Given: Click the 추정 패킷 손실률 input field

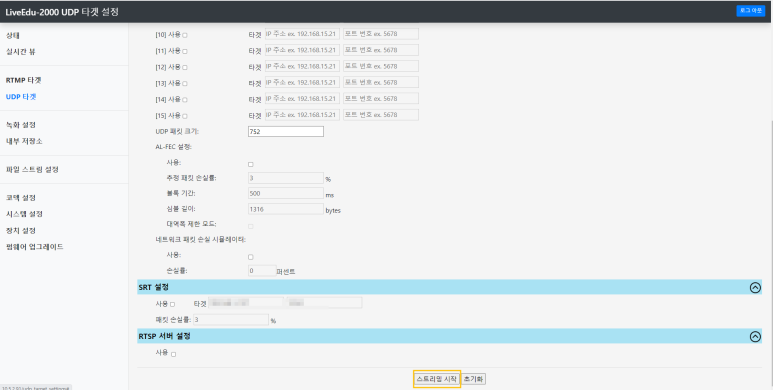Looking at the screenshot, I should [286, 178].
